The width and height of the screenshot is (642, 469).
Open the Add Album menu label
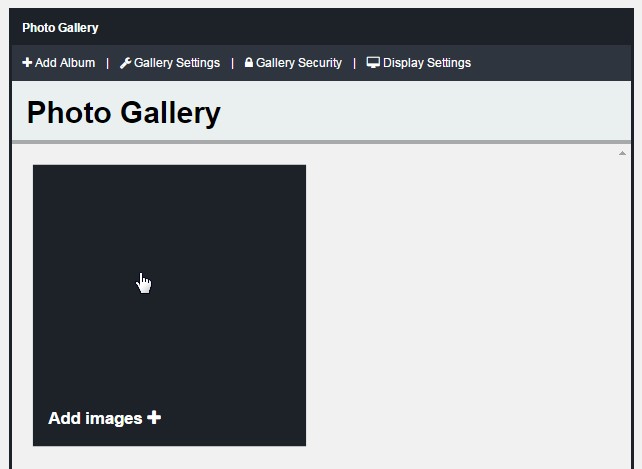pyautogui.click(x=65, y=63)
